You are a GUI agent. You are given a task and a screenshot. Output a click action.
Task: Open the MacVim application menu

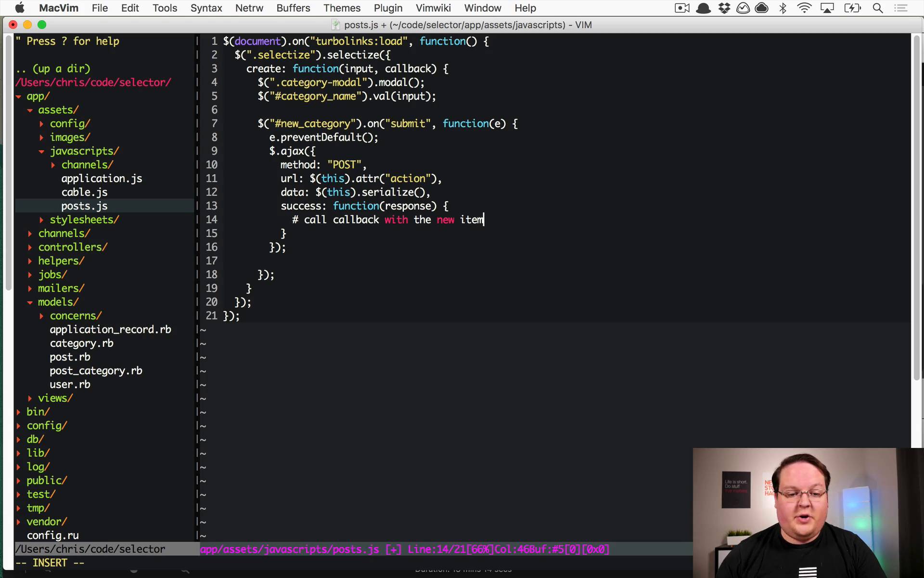pos(59,8)
